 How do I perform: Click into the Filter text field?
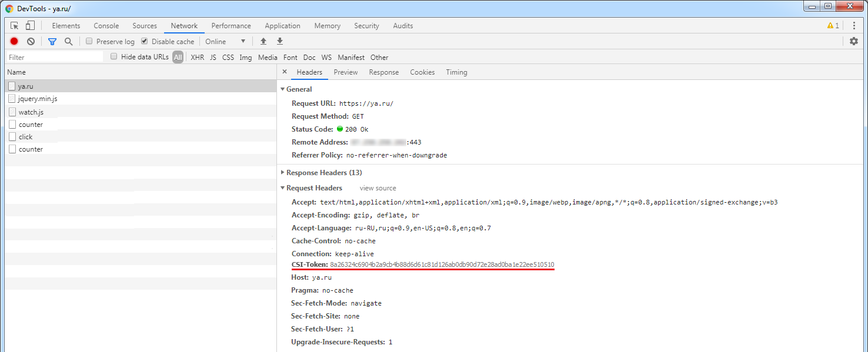tap(55, 57)
